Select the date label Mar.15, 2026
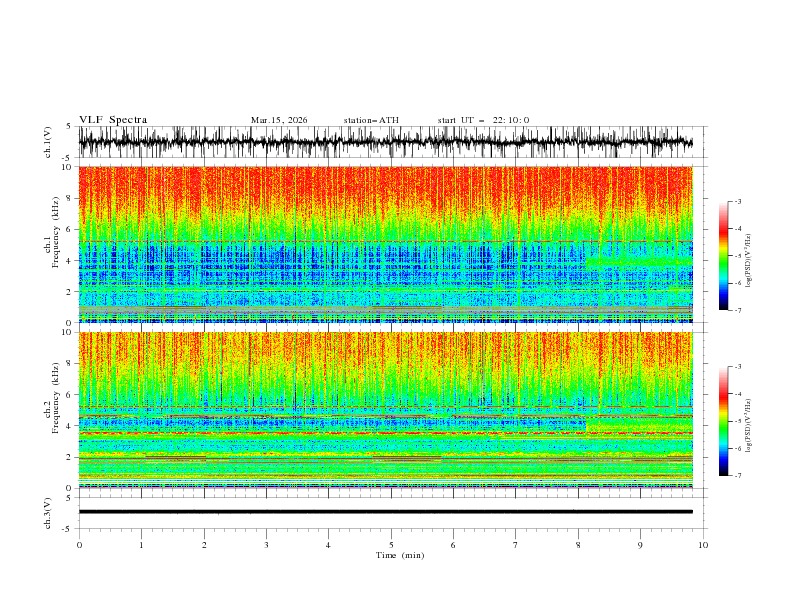This screenshot has width=792, height=612. (279, 120)
